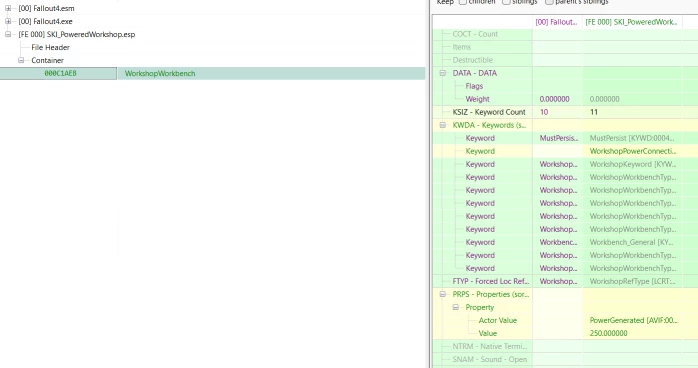Select the WorkshopKeyword [KYW.. cell

[633, 164]
